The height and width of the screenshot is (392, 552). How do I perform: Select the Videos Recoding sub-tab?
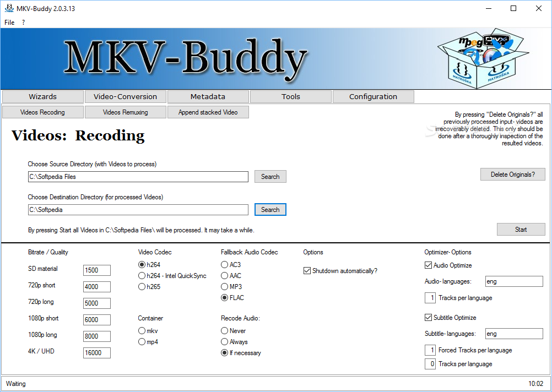42,112
